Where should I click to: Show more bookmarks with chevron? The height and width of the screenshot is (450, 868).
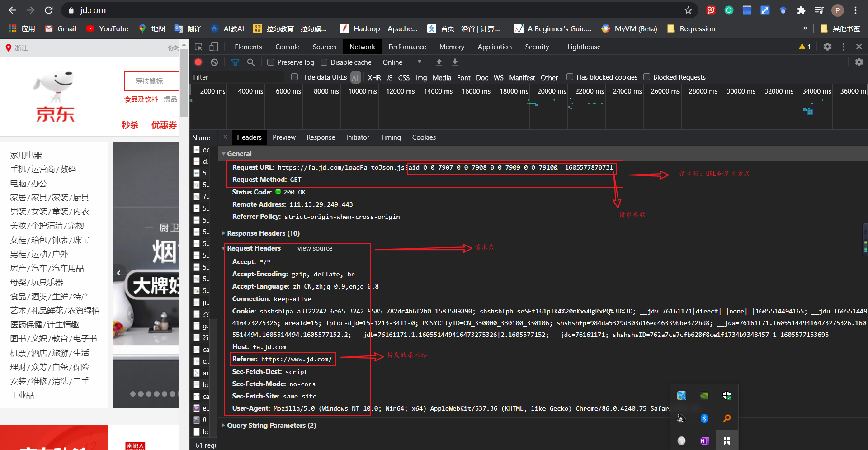(x=805, y=28)
